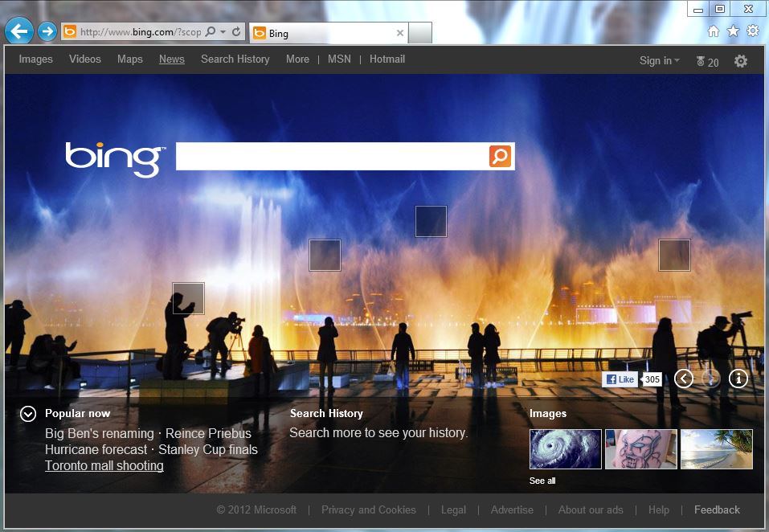
Task: Open the More menu in navigation bar
Action: (297, 59)
